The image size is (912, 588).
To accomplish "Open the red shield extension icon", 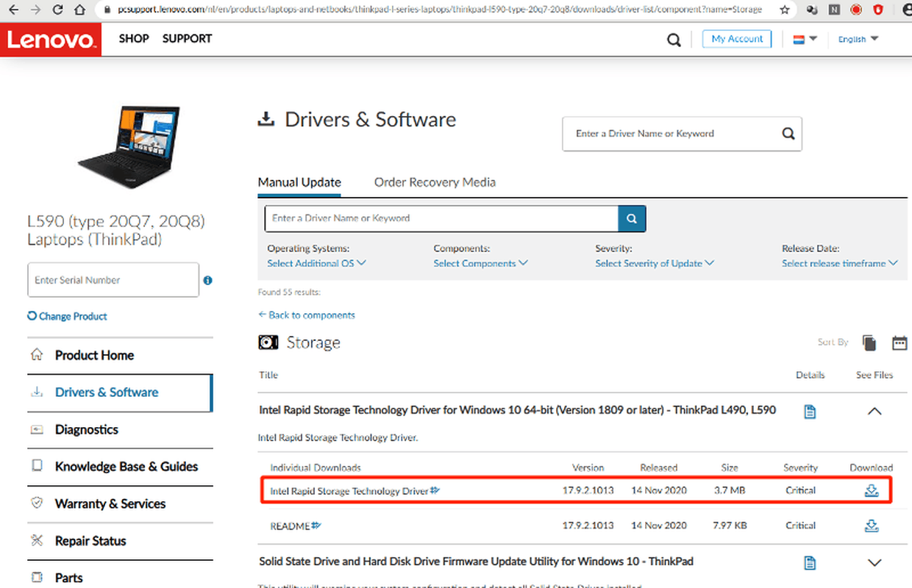I will pos(878,10).
